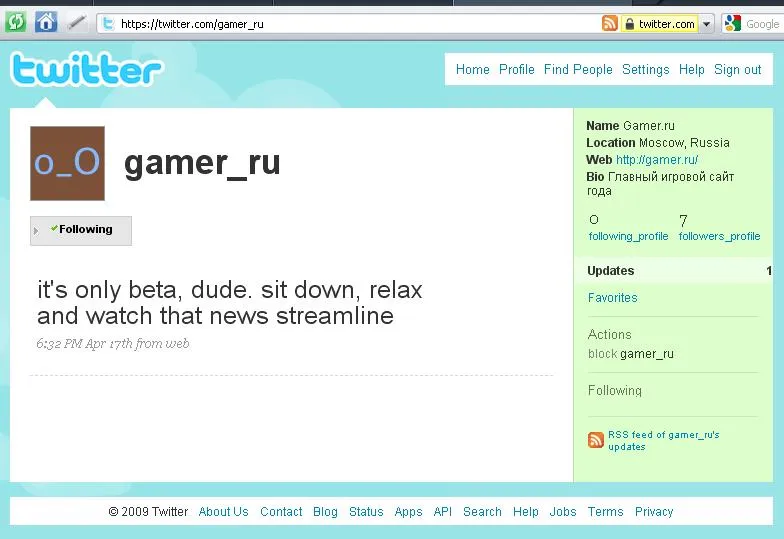Image resolution: width=784 pixels, height=539 pixels.
Task: Click the gamer_ru profile heading
Action: point(202,163)
